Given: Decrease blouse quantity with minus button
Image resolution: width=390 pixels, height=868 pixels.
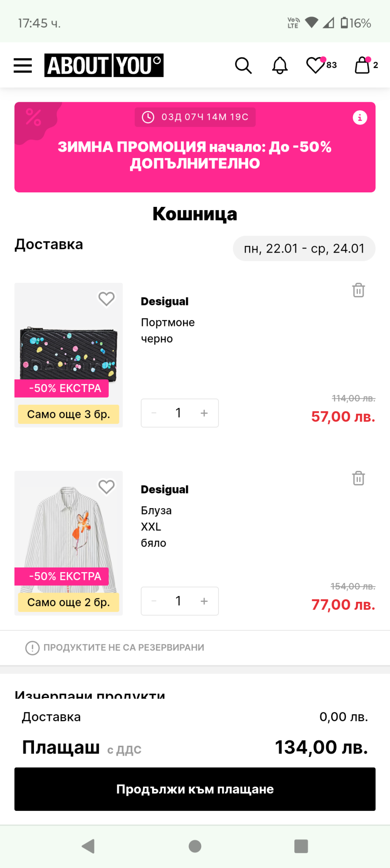Looking at the screenshot, I should 154,601.
